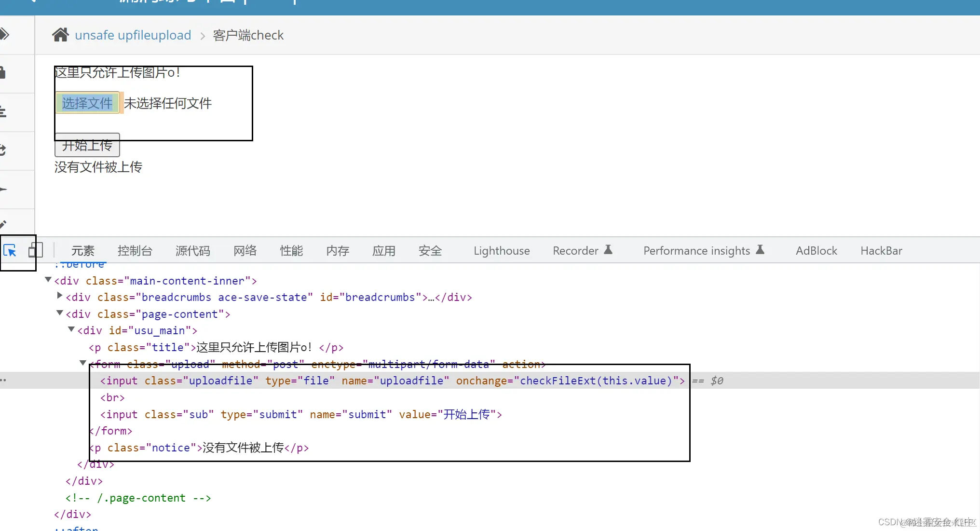Click the pencil icon in sidebar

(3, 224)
